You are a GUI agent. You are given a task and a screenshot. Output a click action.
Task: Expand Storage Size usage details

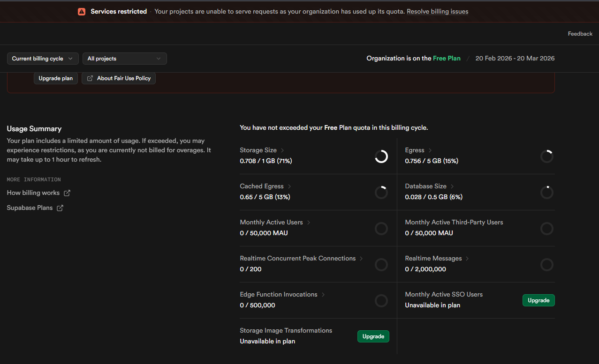(x=258, y=150)
